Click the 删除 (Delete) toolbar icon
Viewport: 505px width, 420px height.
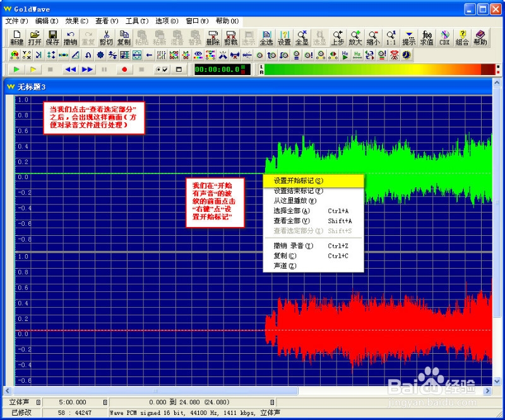213,38
